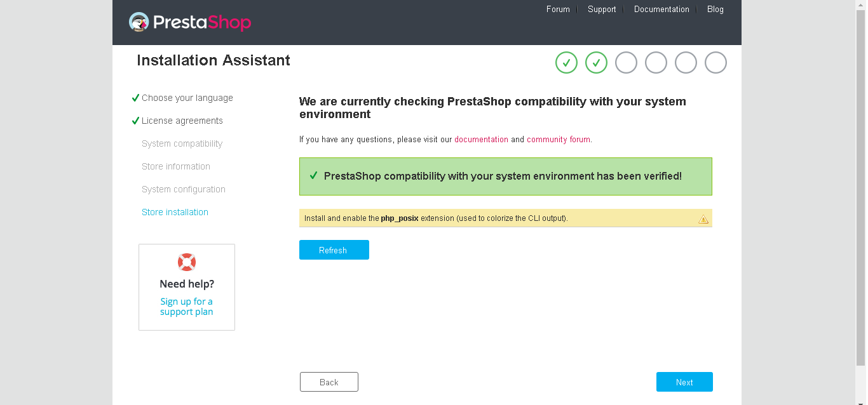Open the Blog header link
The image size is (868, 405).
pyautogui.click(x=715, y=10)
